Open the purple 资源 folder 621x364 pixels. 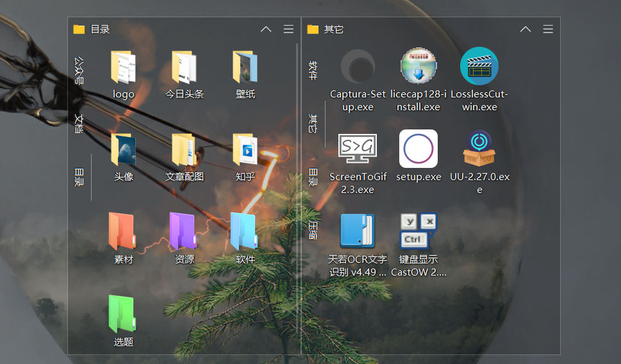183,232
